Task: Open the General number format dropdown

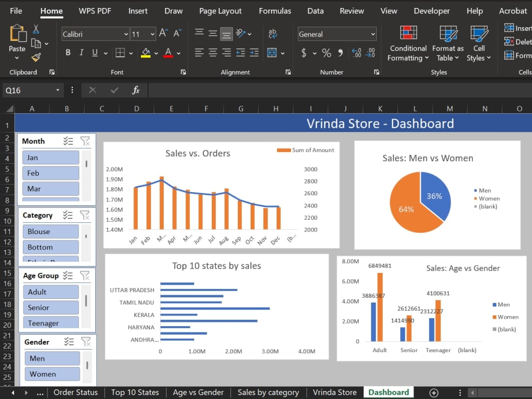Action: (x=373, y=34)
